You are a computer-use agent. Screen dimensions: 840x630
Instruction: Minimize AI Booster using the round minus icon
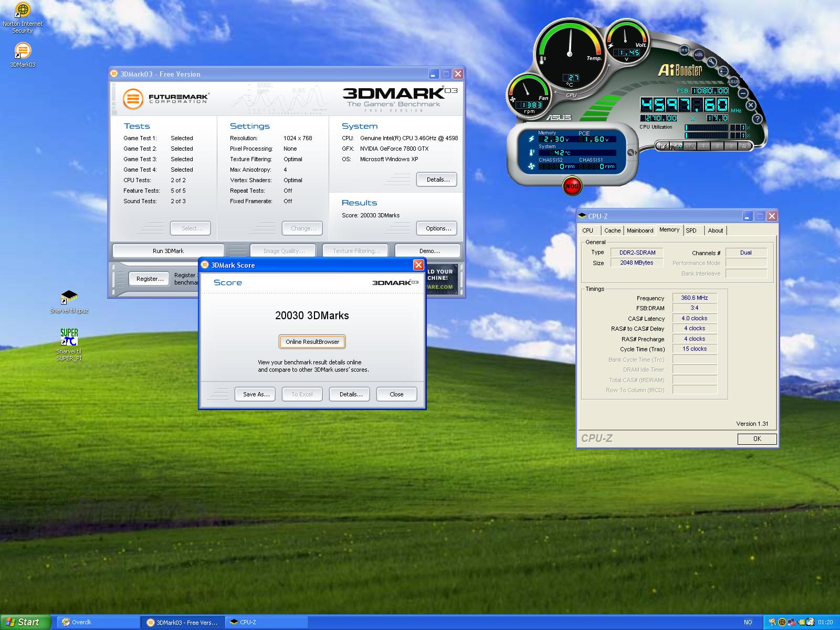tap(743, 93)
